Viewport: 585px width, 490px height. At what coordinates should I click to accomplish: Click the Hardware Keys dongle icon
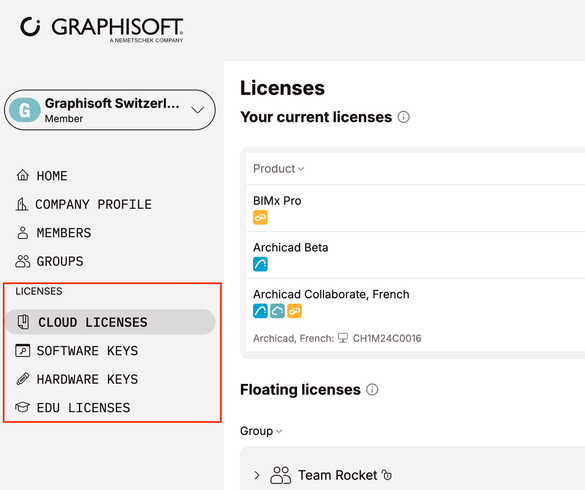point(22,379)
